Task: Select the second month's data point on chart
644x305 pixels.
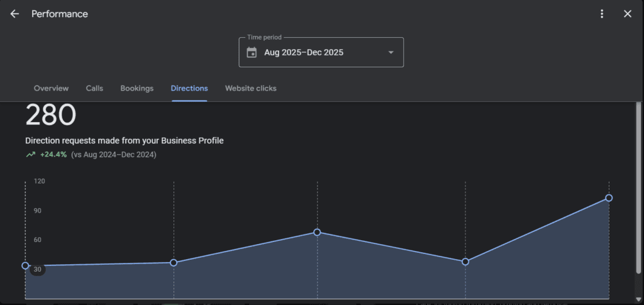Action: tap(174, 262)
